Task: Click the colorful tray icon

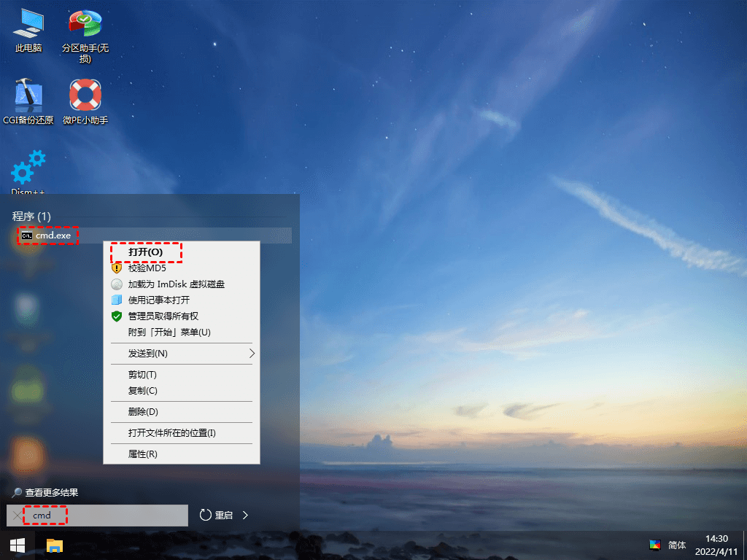Action: coord(655,545)
